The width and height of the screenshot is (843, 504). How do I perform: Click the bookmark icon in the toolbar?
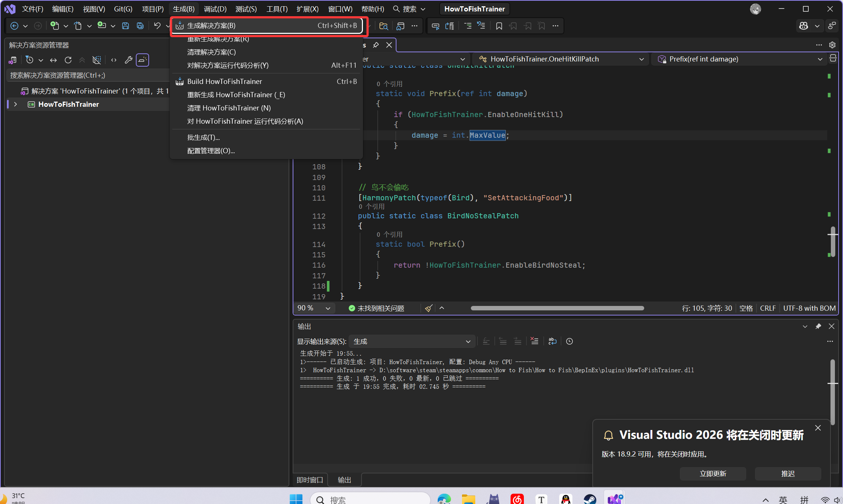[499, 26]
